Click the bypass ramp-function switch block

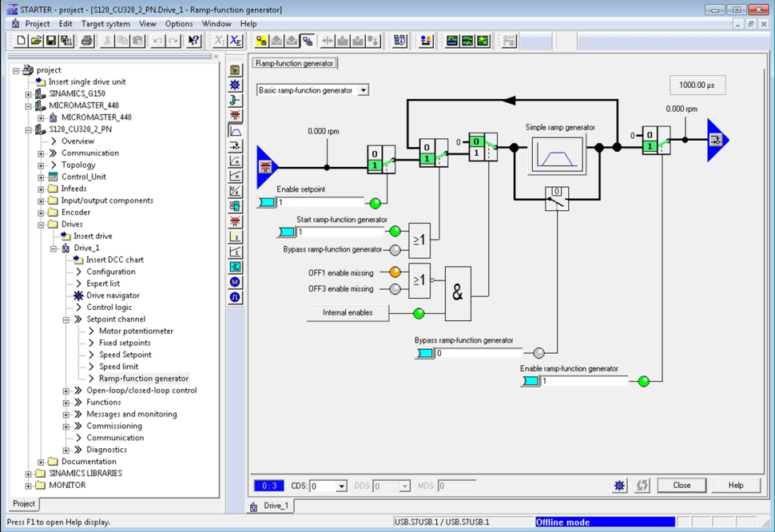click(x=557, y=200)
